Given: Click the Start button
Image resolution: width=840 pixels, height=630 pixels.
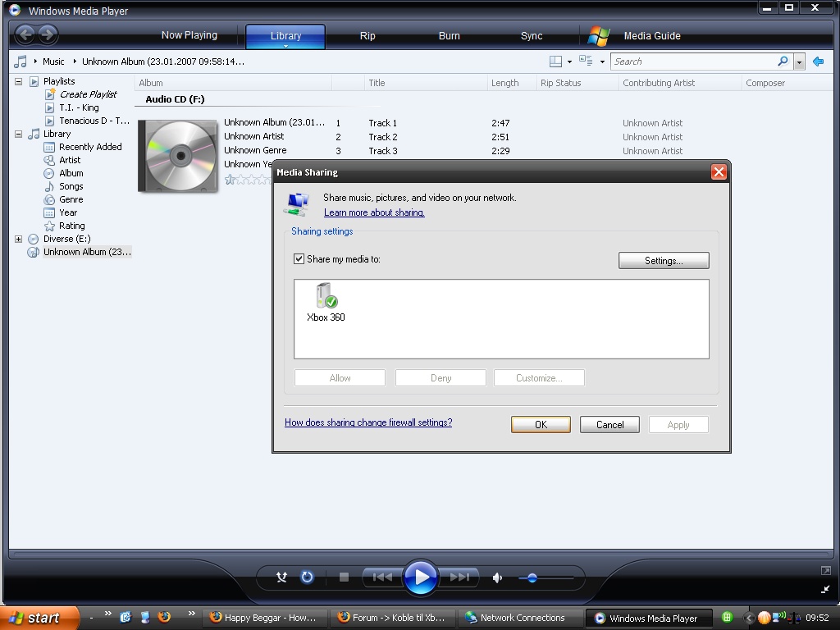Looking at the screenshot, I should 39,618.
